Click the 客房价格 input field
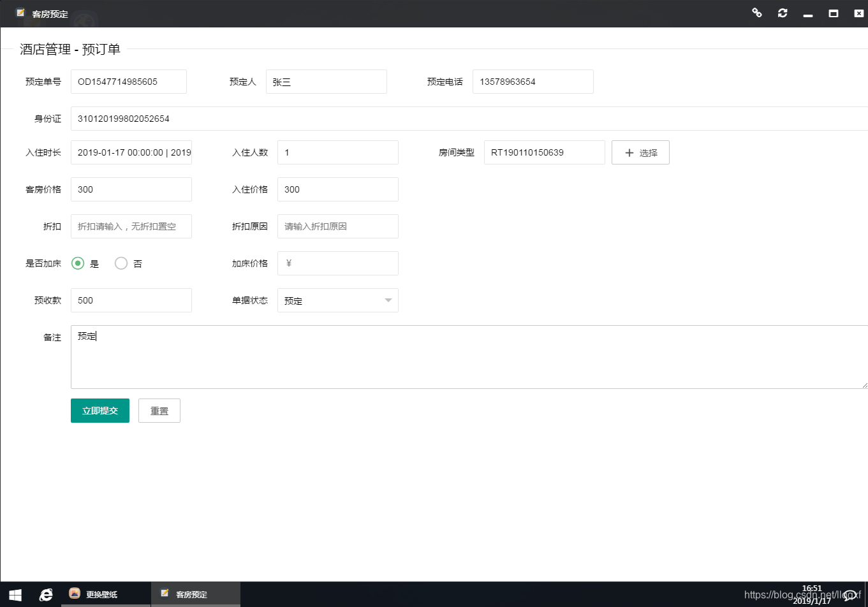This screenshot has height=607, width=868. (131, 189)
